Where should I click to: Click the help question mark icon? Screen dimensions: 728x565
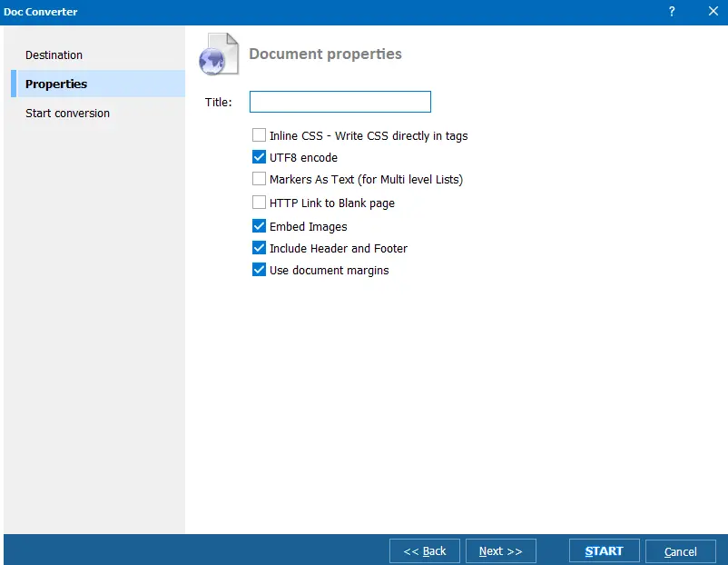(671, 12)
